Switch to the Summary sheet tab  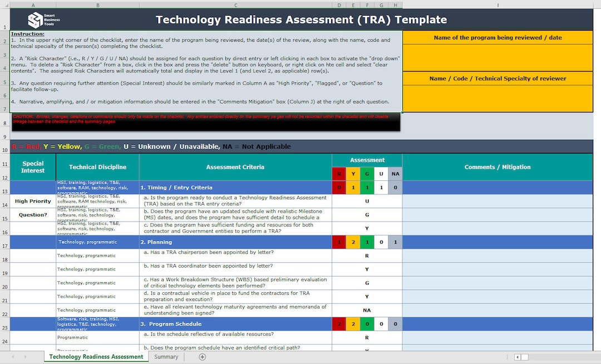(166, 357)
